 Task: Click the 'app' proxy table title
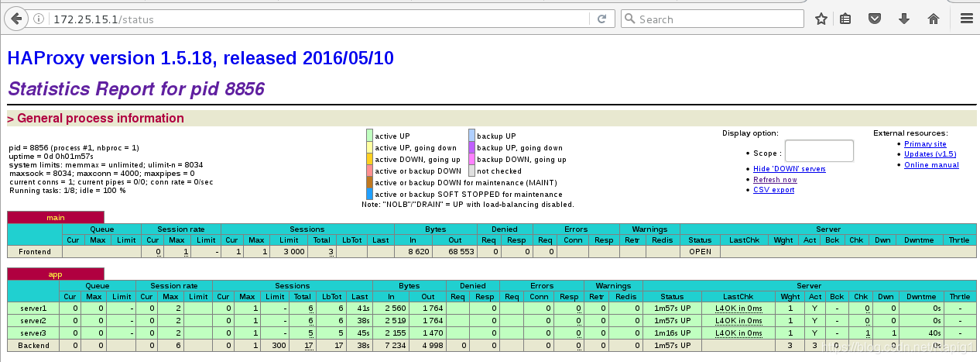point(55,274)
